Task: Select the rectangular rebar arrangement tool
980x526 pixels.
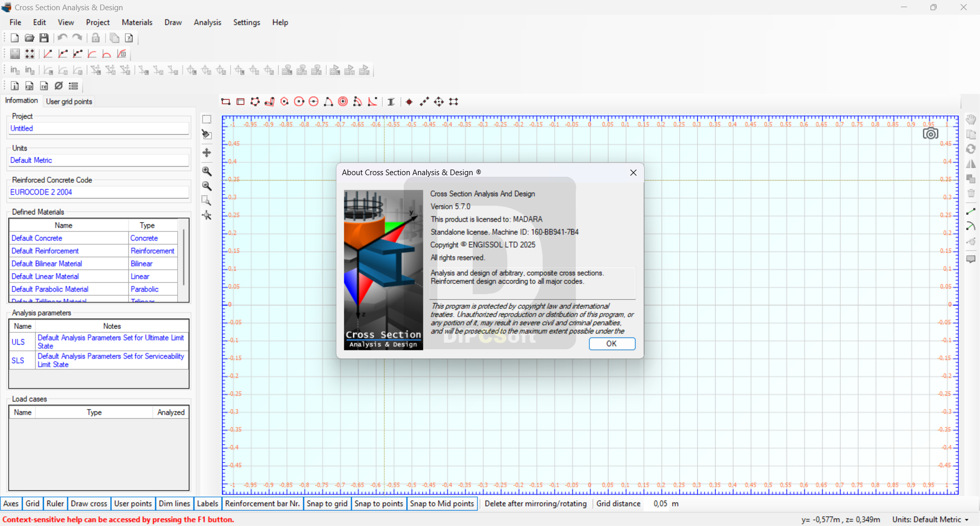Action: tap(454, 102)
